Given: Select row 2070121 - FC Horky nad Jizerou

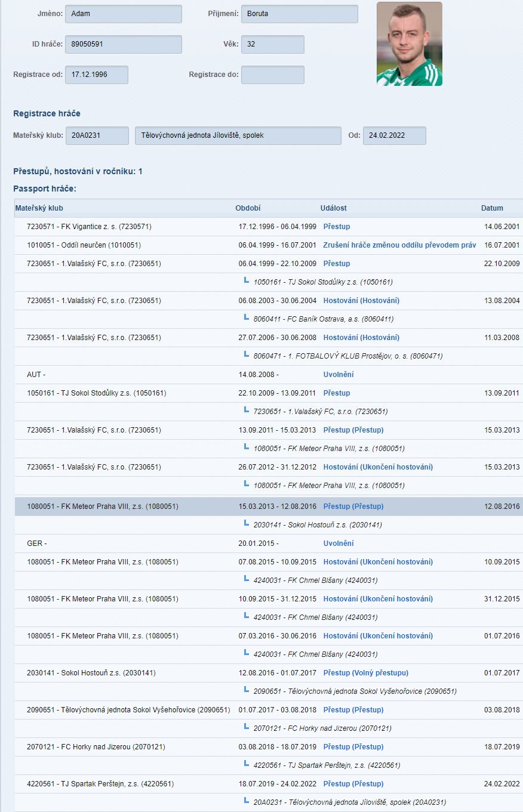Looking at the screenshot, I should point(269,747).
